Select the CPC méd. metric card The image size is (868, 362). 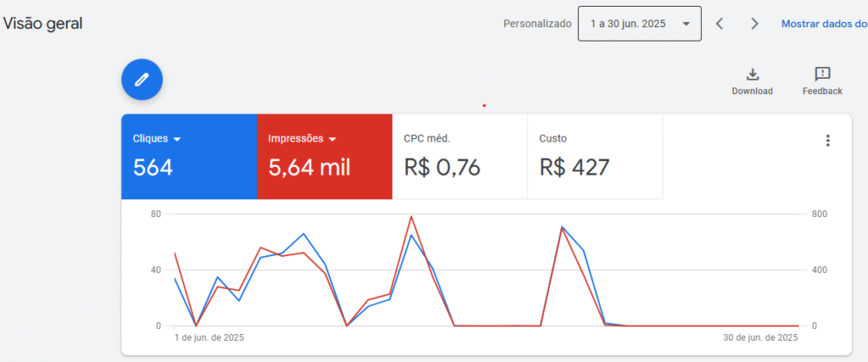coord(459,157)
